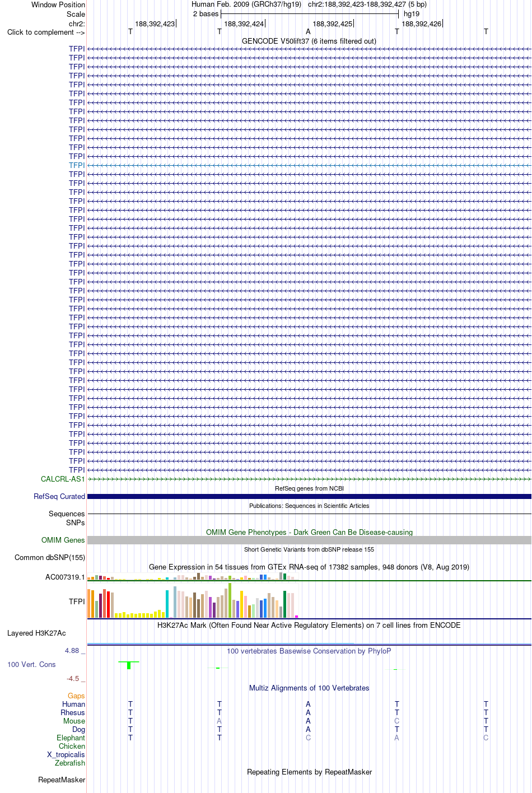Click the OMIM Genes track label
Viewport: 532px width, 793px height.
tap(63, 540)
